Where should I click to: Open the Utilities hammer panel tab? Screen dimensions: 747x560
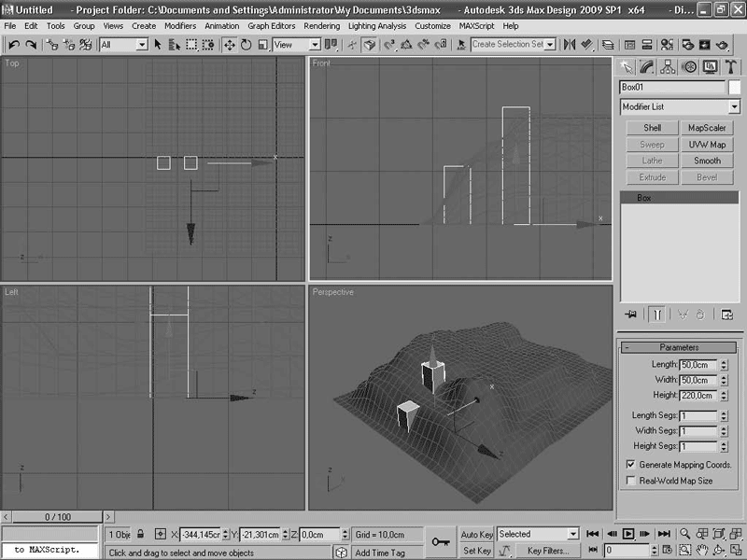coord(731,66)
